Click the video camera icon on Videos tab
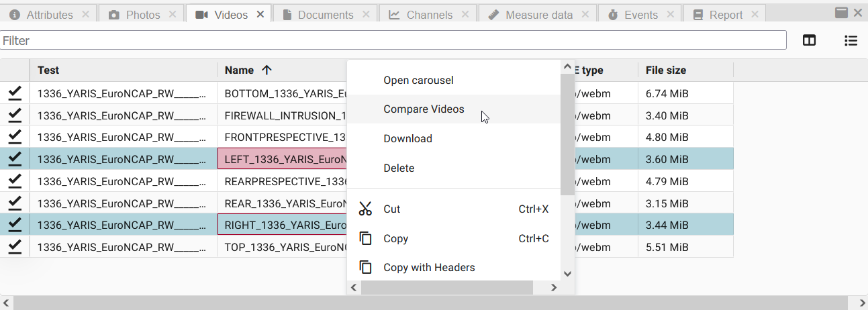 pyautogui.click(x=202, y=14)
